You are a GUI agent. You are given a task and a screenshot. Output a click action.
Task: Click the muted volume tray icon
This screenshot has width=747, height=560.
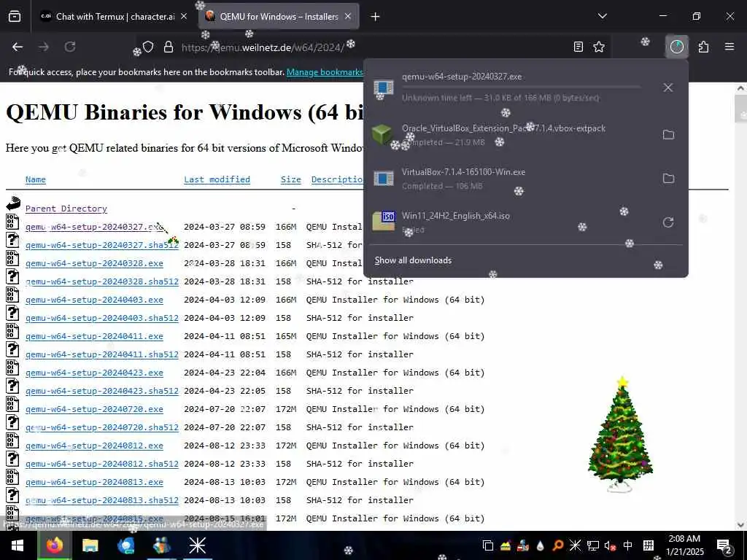[x=610, y=545]
